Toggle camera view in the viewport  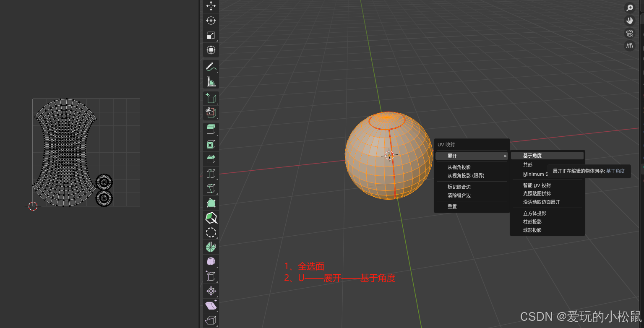630,33
